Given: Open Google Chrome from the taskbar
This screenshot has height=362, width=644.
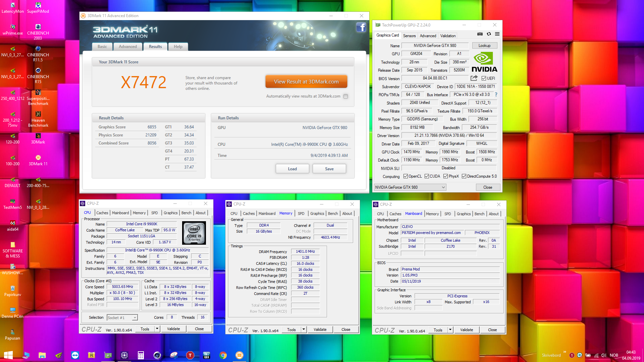Looking at the screenshot, I should click(x=223, y=355).
